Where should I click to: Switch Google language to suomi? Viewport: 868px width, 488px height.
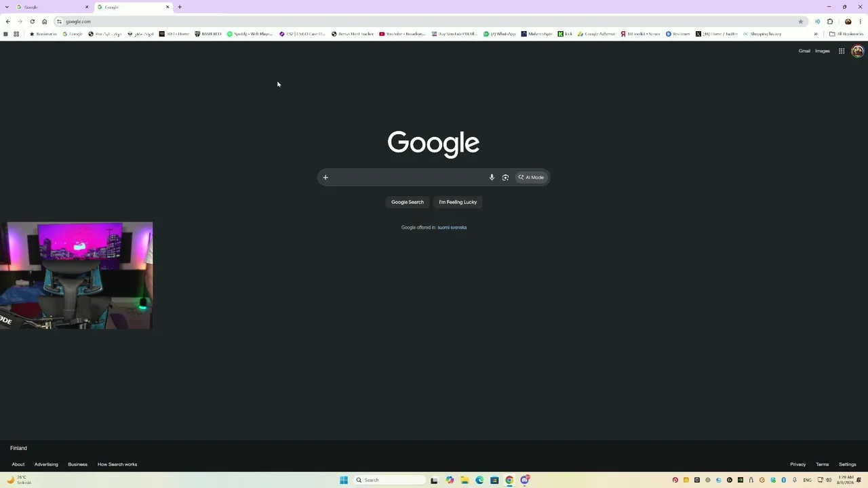coord(443,228)
